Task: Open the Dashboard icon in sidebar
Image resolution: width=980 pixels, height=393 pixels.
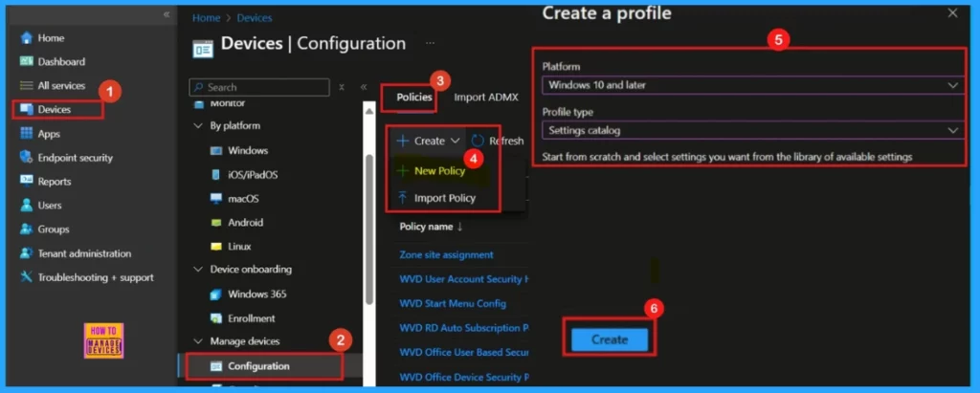Action: point(26,62)
